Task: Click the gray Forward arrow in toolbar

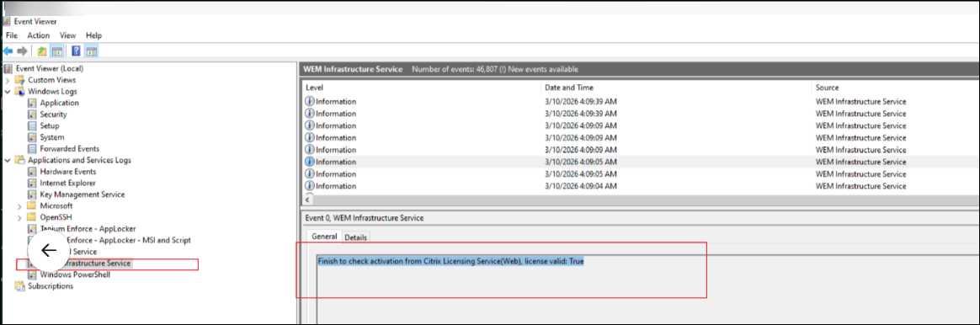Action: (x=23, y=51)
